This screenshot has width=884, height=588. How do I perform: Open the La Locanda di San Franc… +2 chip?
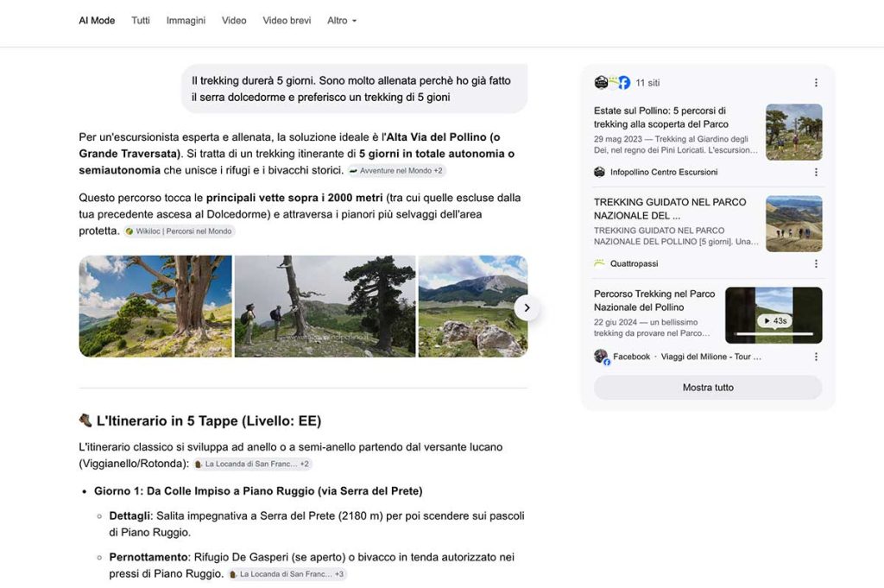(x=252, y=464)
